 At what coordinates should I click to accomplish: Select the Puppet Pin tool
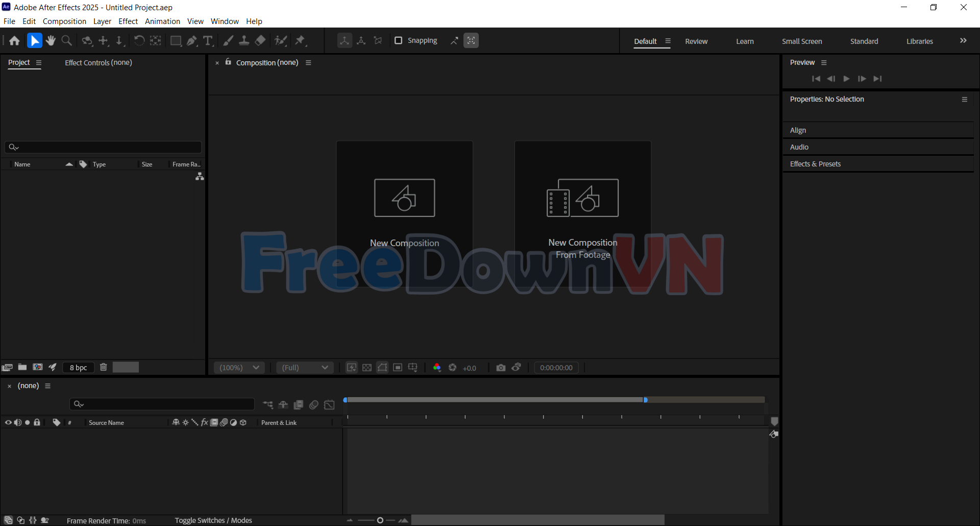(x=300, y=41)
